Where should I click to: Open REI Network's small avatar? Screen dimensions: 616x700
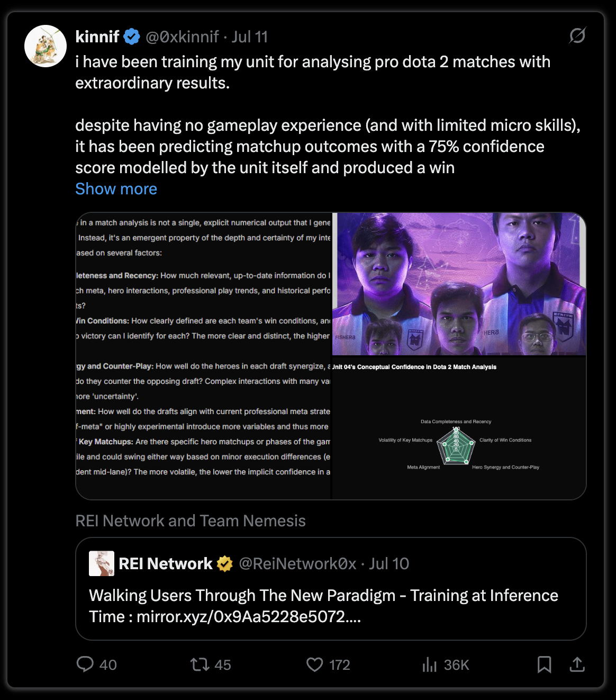[x=102, y=563]
